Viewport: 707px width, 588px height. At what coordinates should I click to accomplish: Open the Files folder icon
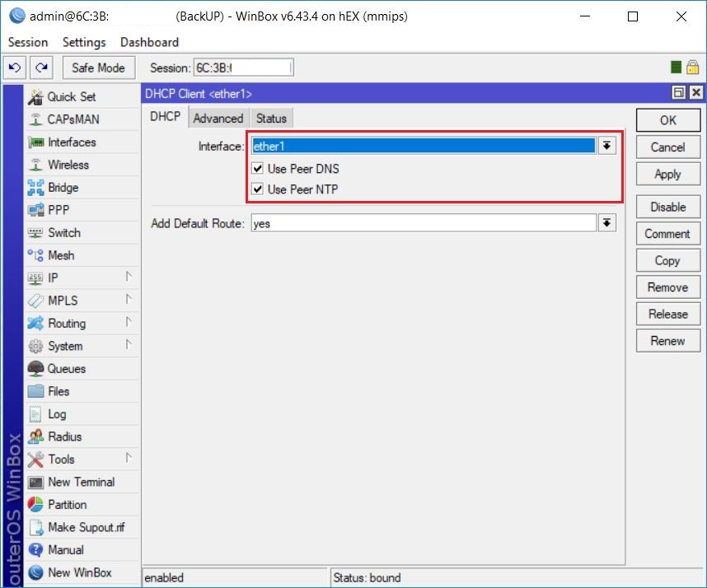[35, 391]
